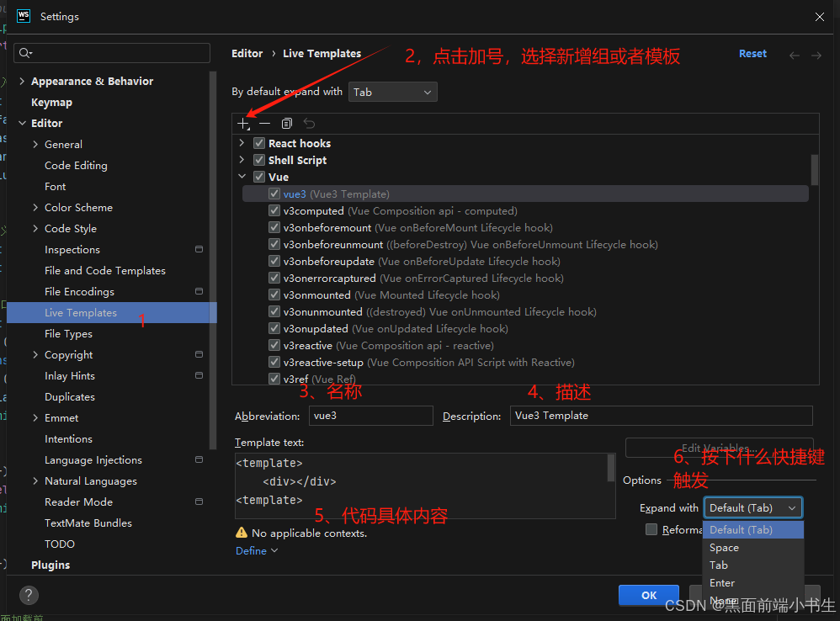
Task: Click the Template text scrollbar thumb
Action: click(x=611, y=468)
